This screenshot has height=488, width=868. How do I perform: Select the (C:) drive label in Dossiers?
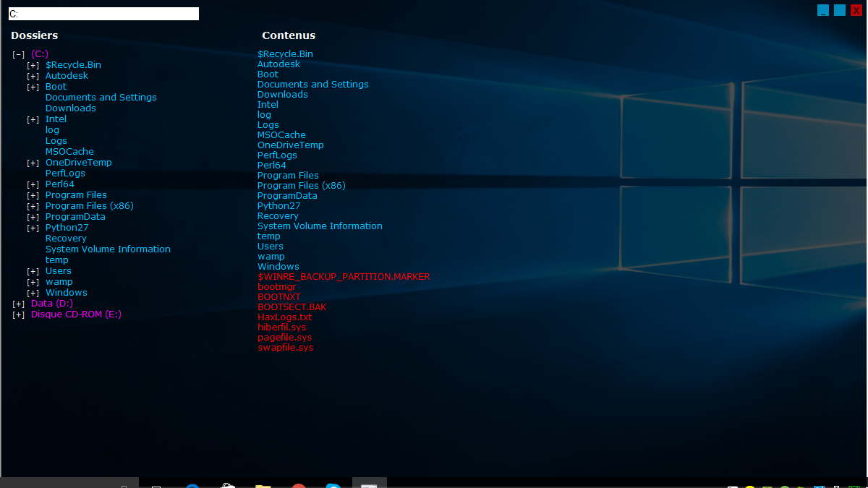[40, 54]
